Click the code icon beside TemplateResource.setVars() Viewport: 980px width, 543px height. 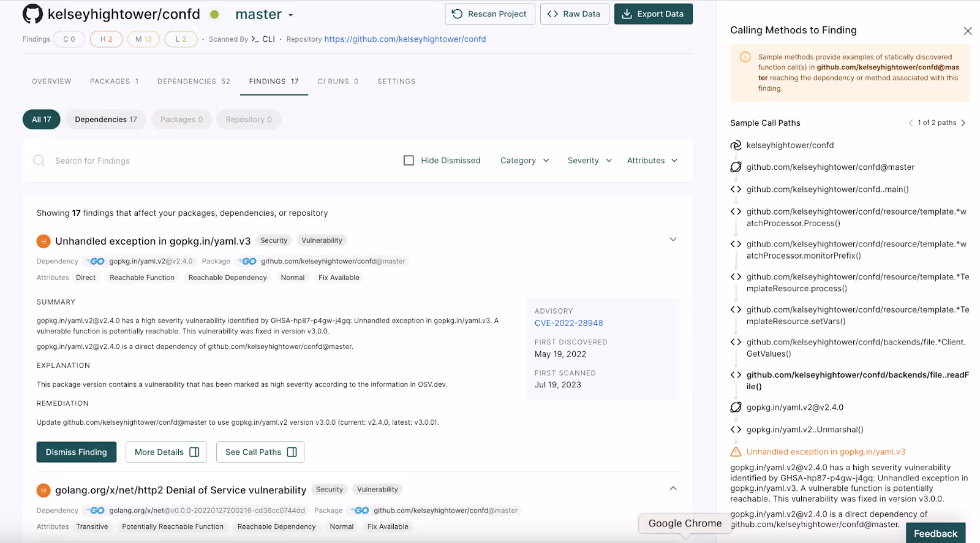point(736,309)
